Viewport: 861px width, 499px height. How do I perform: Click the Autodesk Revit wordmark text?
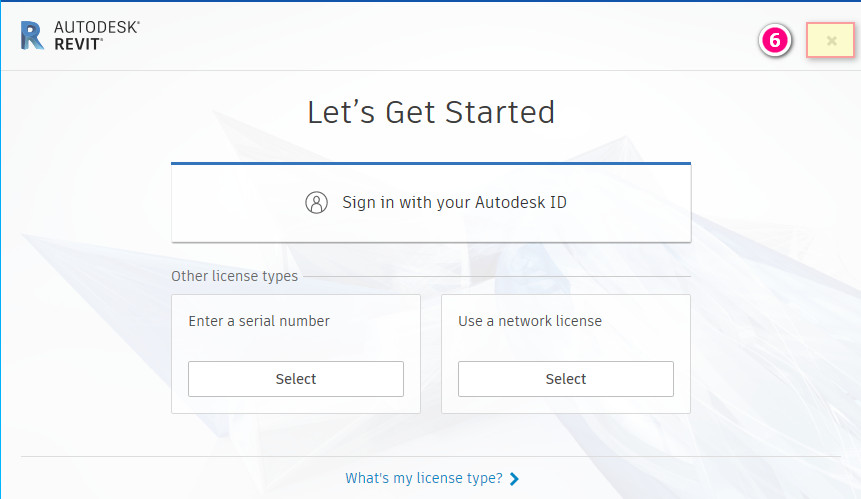click(96, 36)
